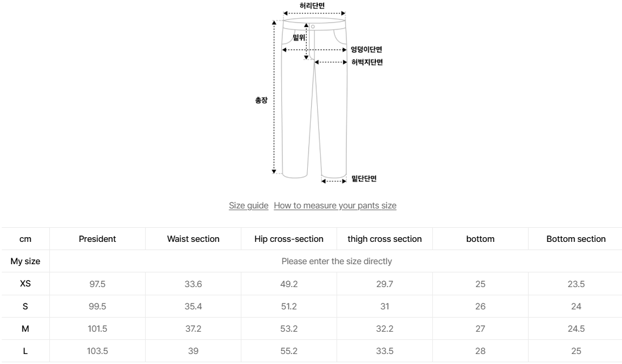This screenshot has width=622, height=364.
Task: Click the President column header
Action: (97, 239)
